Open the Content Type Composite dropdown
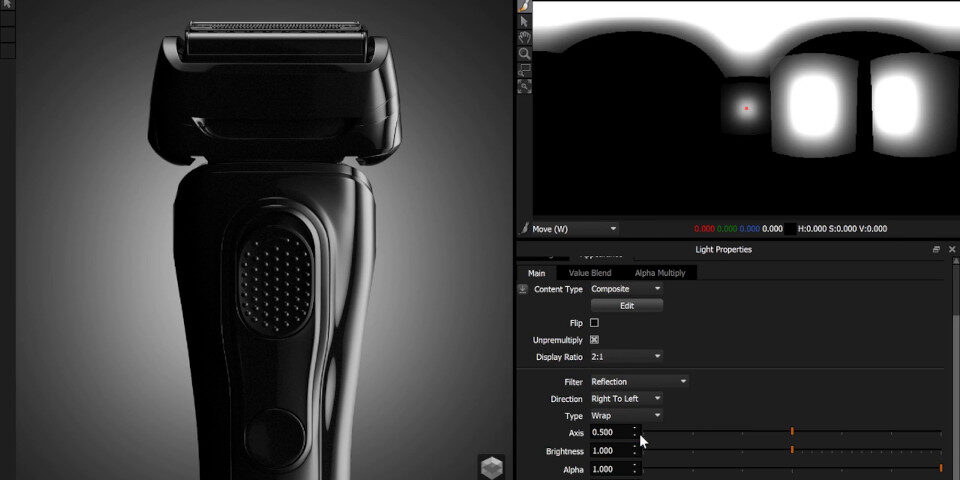 (x=626, y=289)
